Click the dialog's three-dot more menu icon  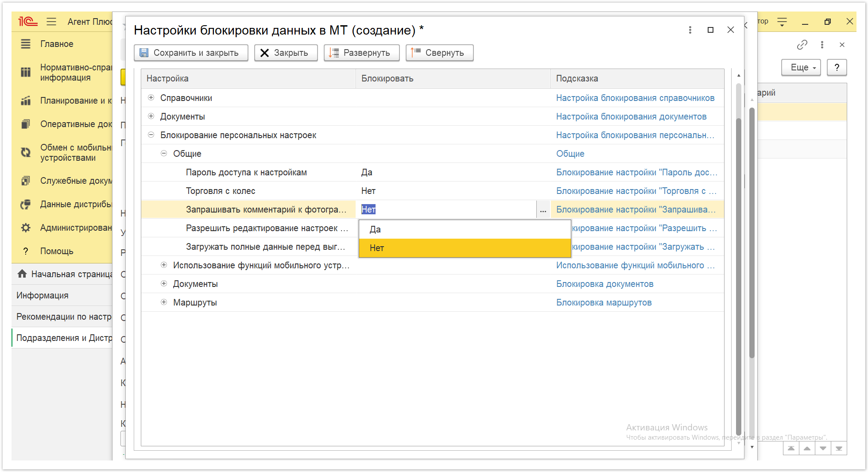point(690,30)
